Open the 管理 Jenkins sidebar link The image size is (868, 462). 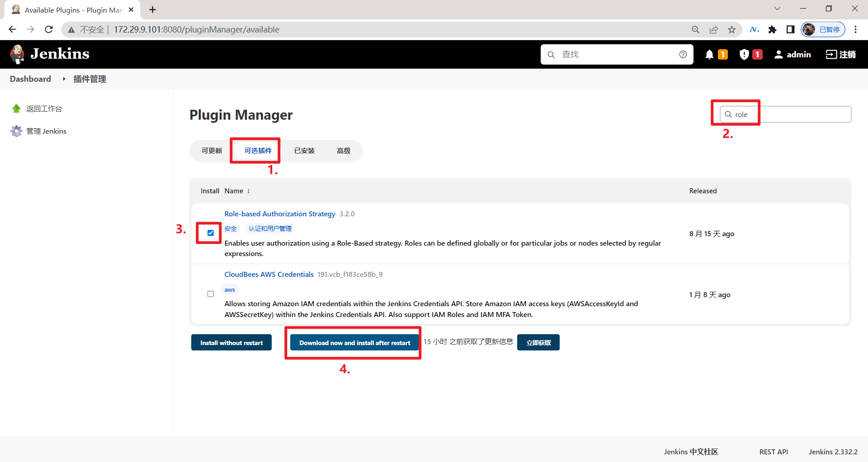[x=46, y=131]
